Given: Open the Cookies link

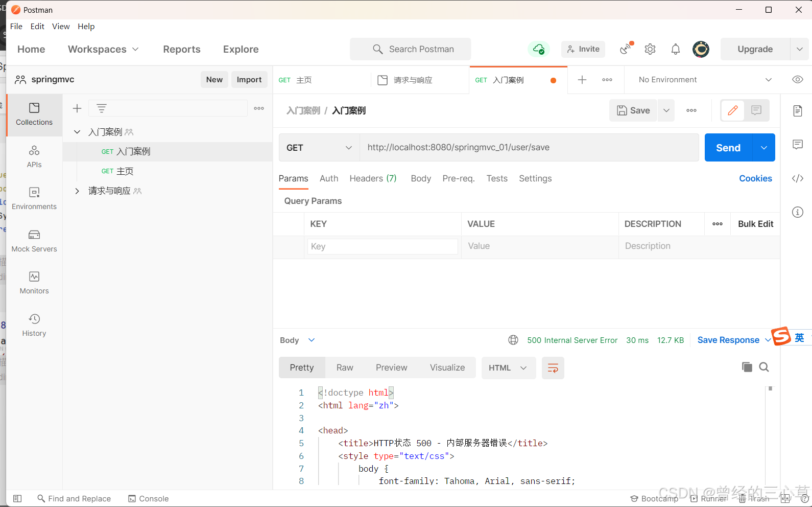Looking at the screenshot, I should pyautogui.click(x=755, y=178).
